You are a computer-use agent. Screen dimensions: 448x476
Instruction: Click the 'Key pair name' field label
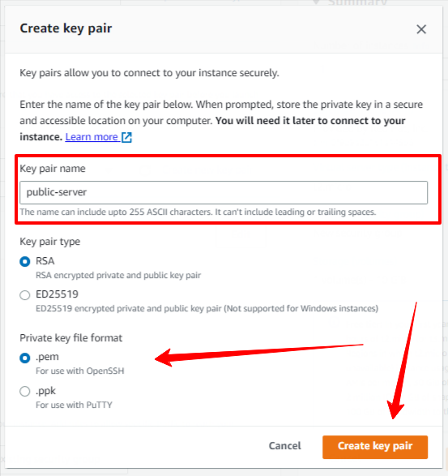click(x=53, y=169)
